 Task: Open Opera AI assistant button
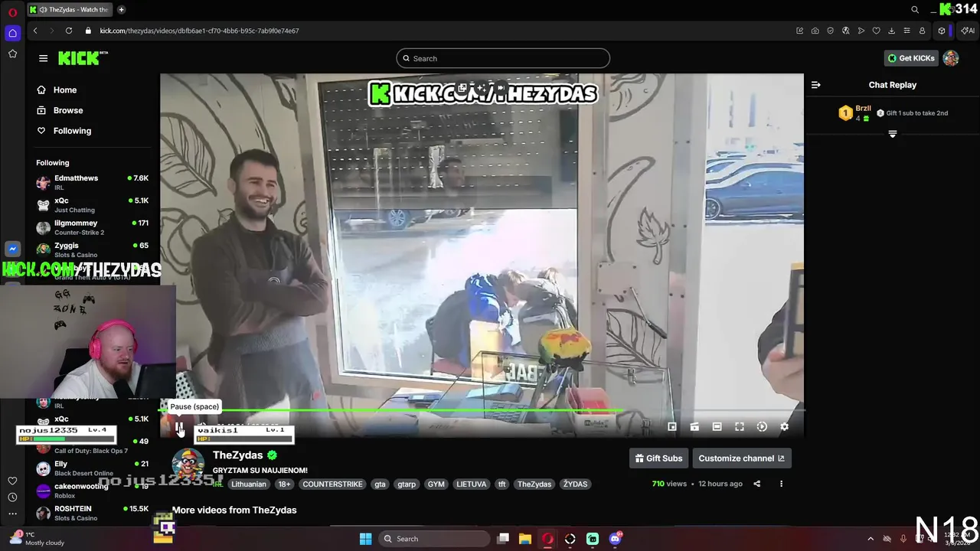967,31
